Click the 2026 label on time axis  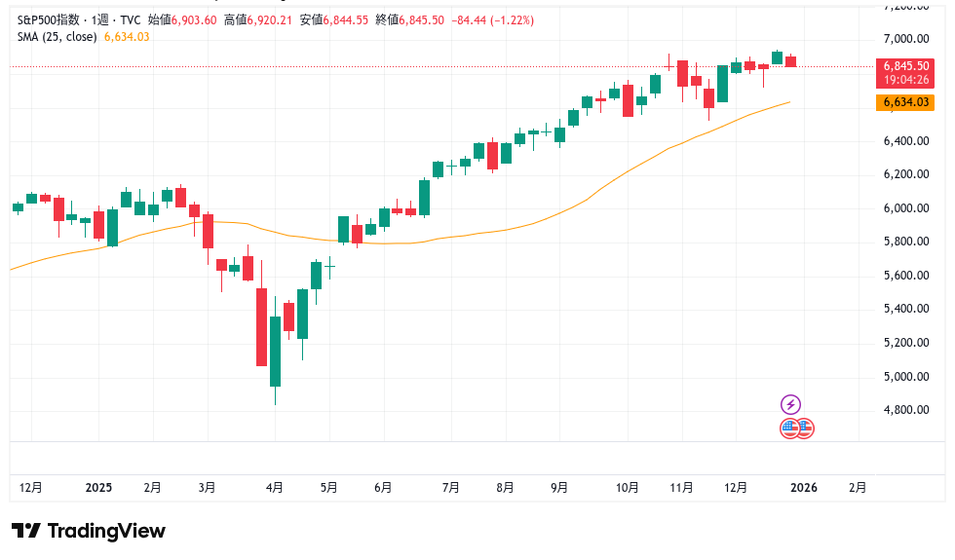(x=804, y=487)
